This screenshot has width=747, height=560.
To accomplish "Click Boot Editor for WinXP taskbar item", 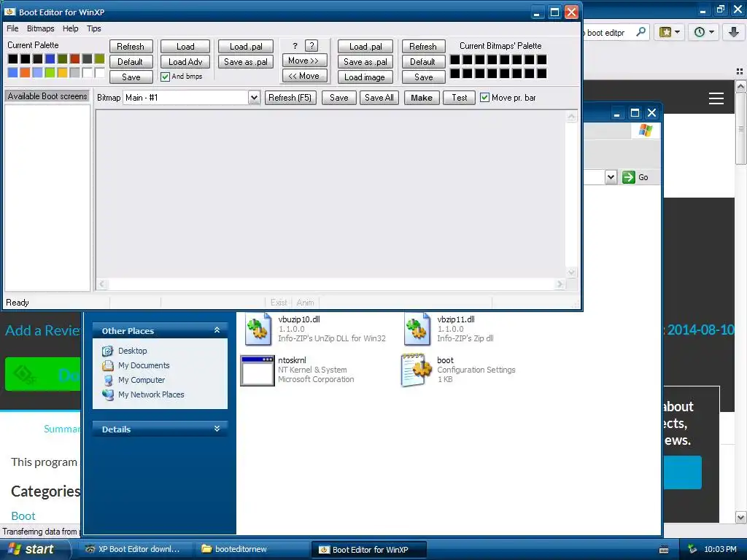I will [368, 549].
